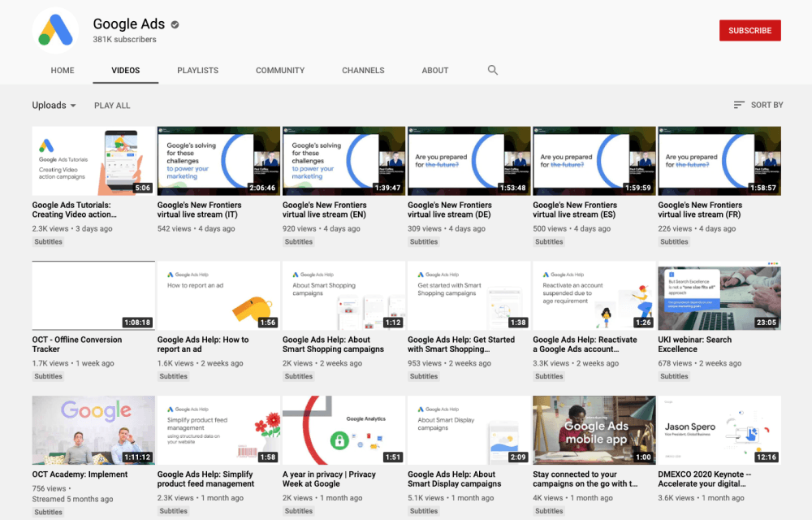Open title Google Ads Tutorials: Creating Video action
The height and width of the screenshot is (520, 812).
[x=75, y=210]
